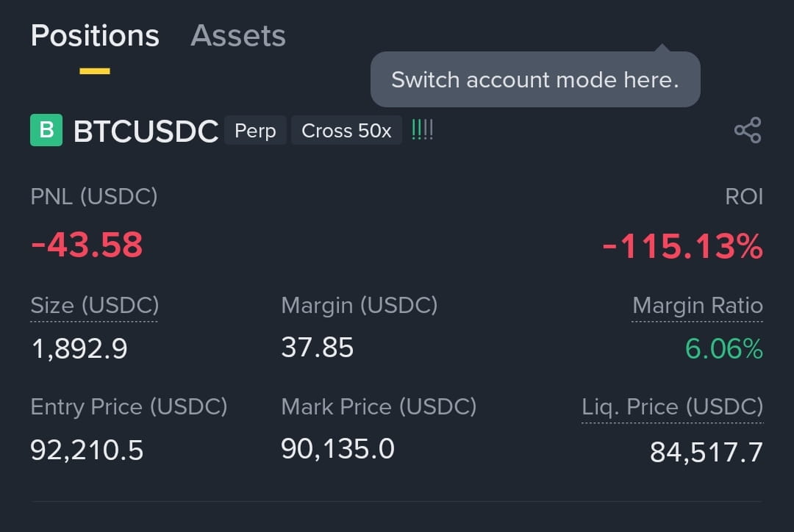Switch to the Assets tab
Screen dimensions: 794x532
pos(238,35)
